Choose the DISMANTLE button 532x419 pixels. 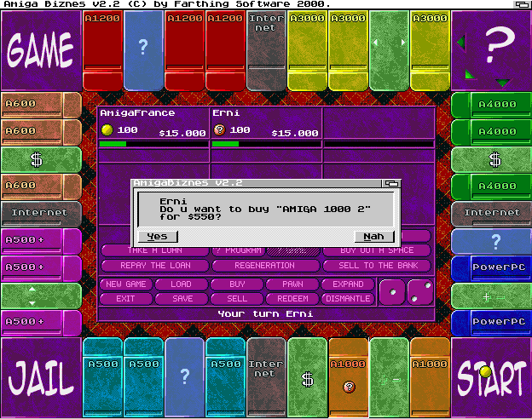coord(348,299)
